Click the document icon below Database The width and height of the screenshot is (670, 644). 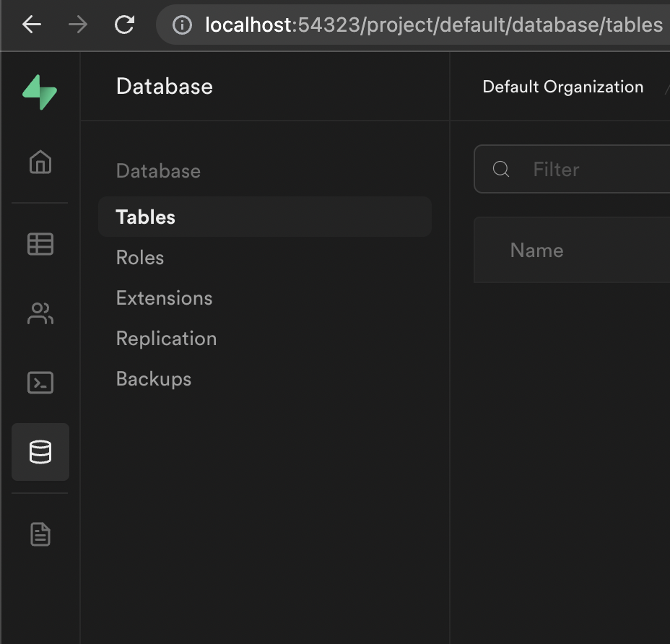coord(40,534)
